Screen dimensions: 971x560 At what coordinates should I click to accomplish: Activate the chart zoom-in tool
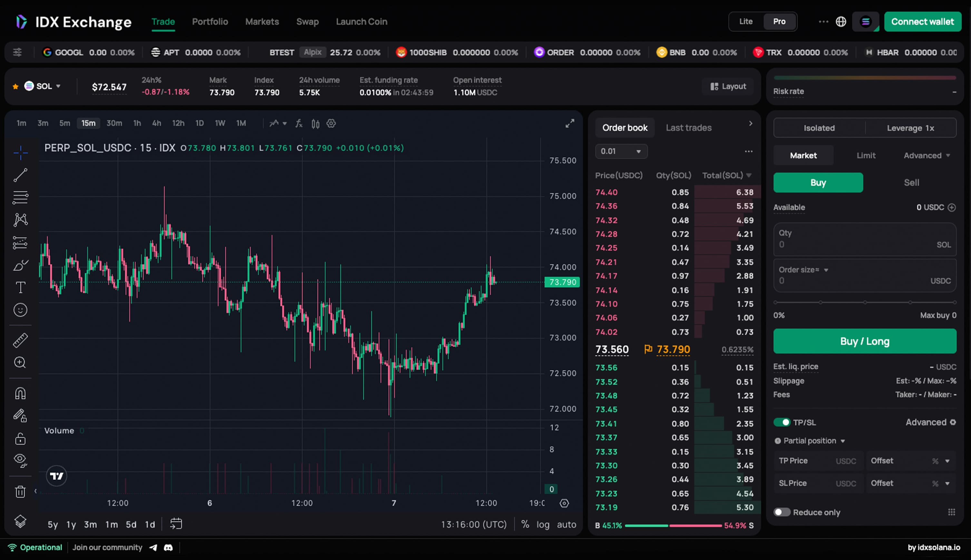click(x=20, y=362)
